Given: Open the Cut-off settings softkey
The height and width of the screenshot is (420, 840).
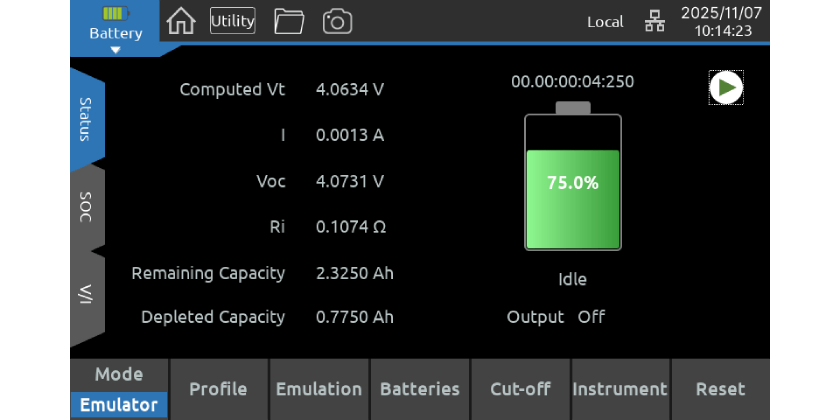Looking at the screenshot, I should 520,390.
